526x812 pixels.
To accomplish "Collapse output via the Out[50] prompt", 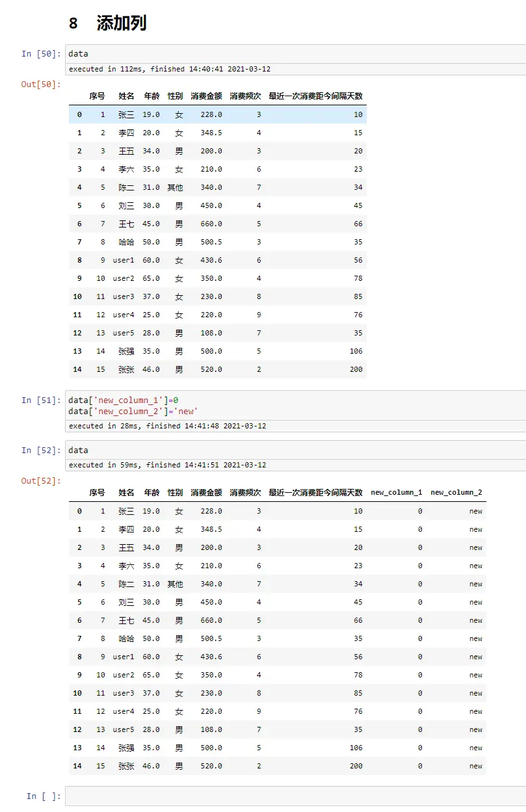I will click(x=41, y=84).
